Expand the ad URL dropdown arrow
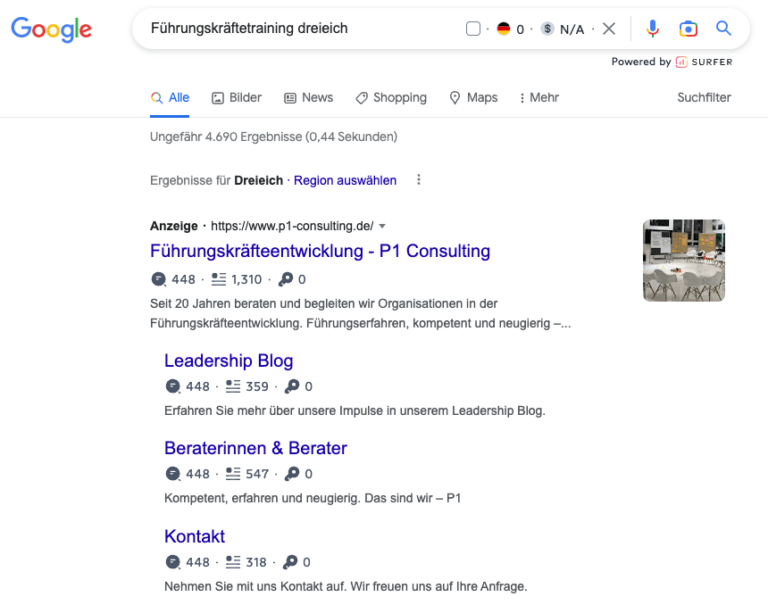 pyautogui.click(x=383, y=226)
